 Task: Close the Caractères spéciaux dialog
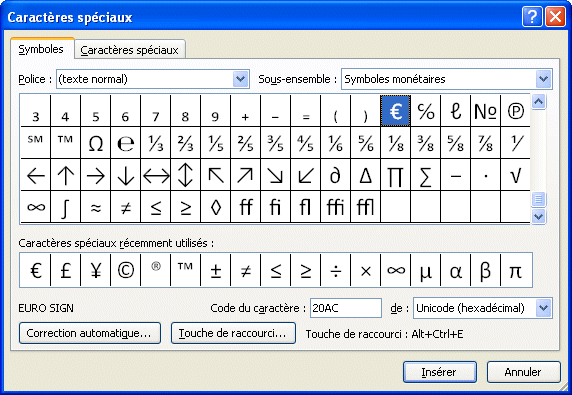click(555, 17)
